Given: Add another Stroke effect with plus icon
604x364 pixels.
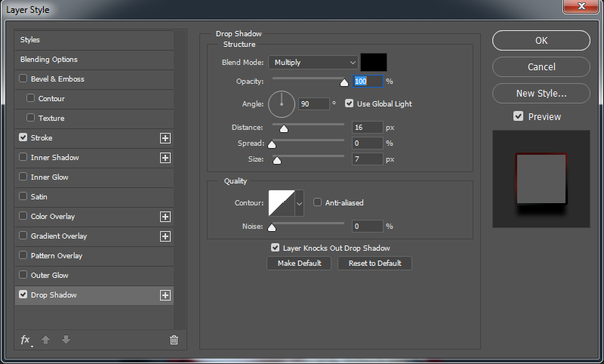Looking at the screenshot, I should point(165,138).
